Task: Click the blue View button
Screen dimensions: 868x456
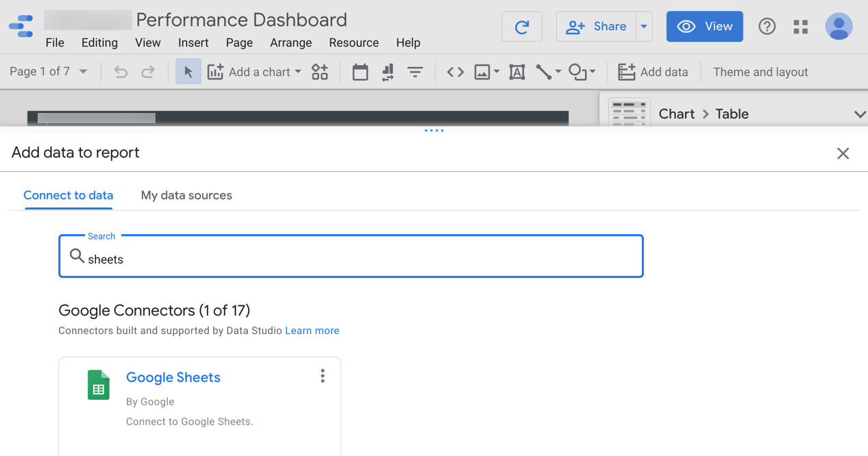Action: coord(704,27)
